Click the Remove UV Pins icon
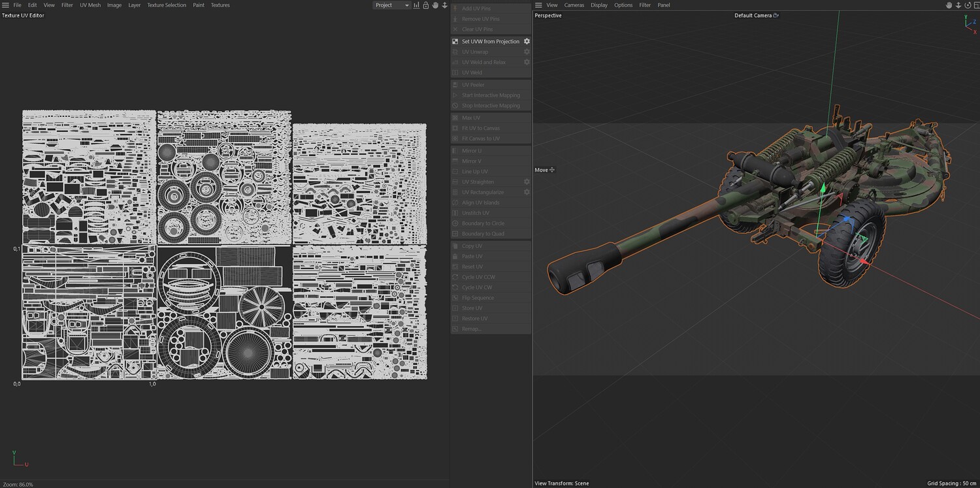The height and width of the screenshot is (488, 980). pos(455,19)
